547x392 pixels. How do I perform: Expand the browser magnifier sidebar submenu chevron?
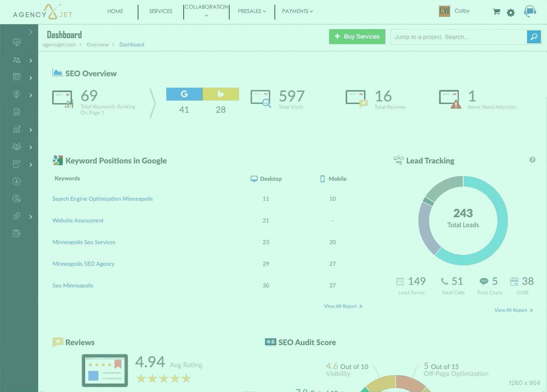click(31, 78)
